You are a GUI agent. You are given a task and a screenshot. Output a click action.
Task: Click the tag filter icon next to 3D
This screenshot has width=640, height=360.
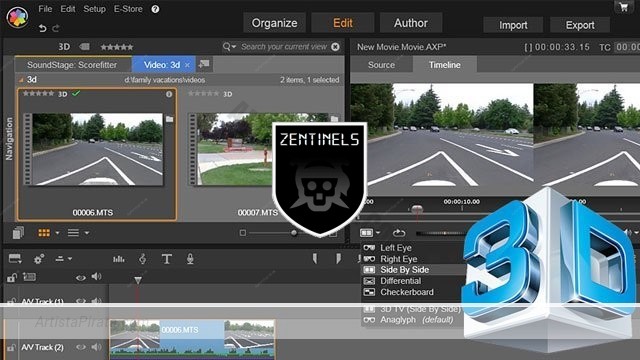(84, 47)
